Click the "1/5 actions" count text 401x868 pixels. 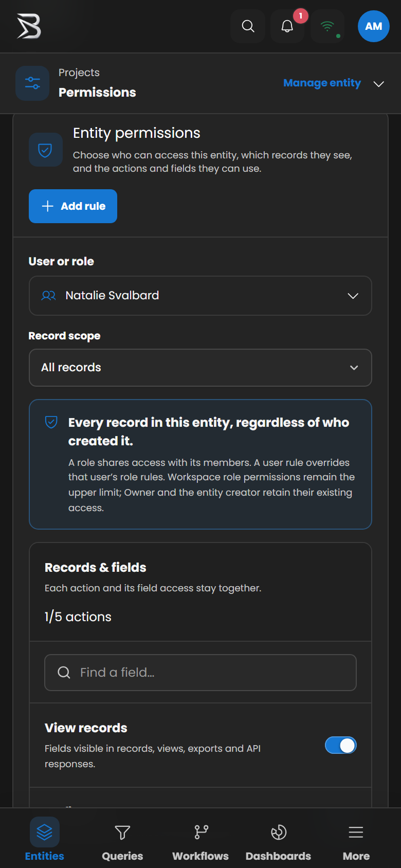point(78,617)
